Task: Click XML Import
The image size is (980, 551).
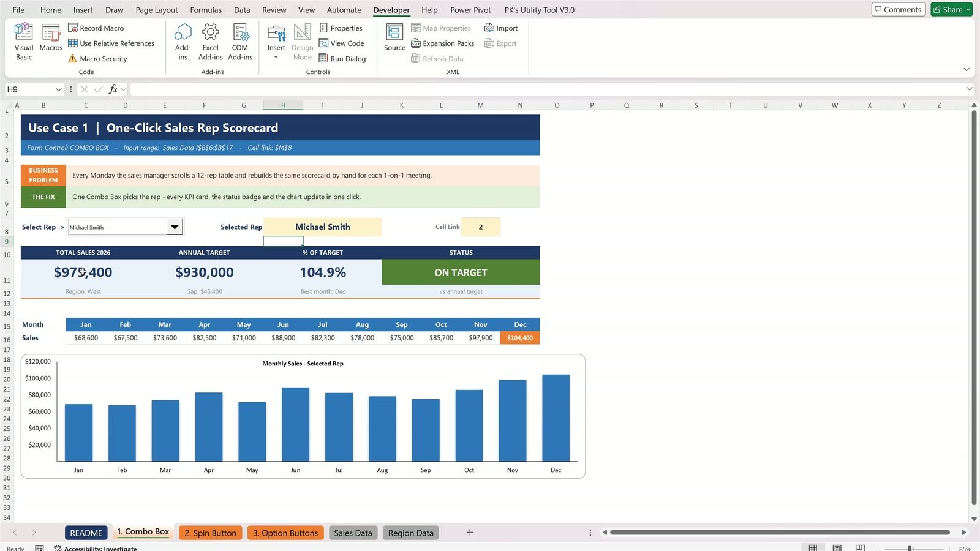Action: (501, 28)
